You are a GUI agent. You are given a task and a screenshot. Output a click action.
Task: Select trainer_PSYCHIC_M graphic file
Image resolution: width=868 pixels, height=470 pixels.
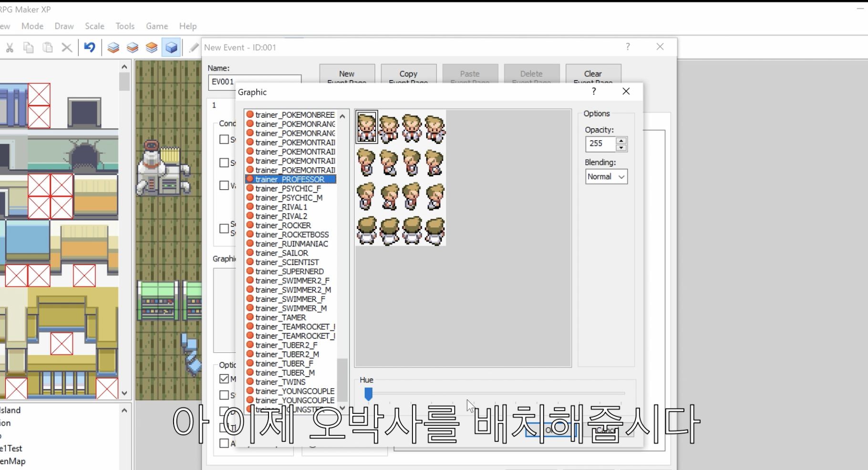pyautogui.click(x=289, y=198)
